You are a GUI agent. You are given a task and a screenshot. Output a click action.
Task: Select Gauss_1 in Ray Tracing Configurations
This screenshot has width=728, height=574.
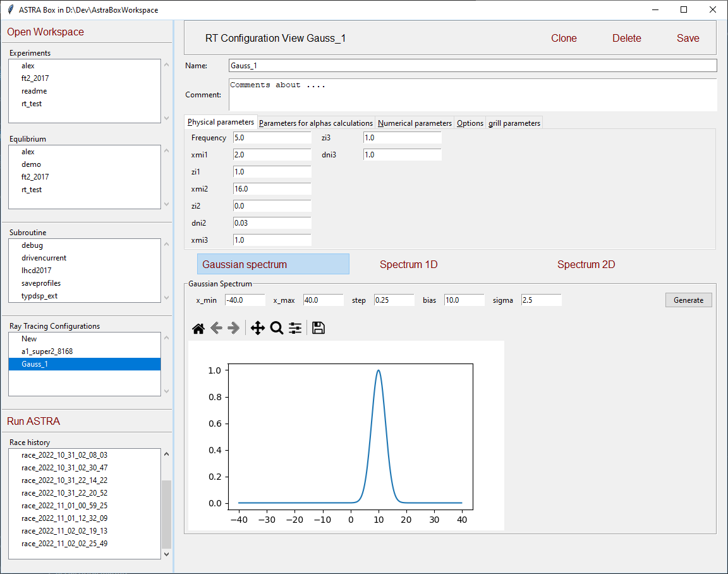coord(85,364)
